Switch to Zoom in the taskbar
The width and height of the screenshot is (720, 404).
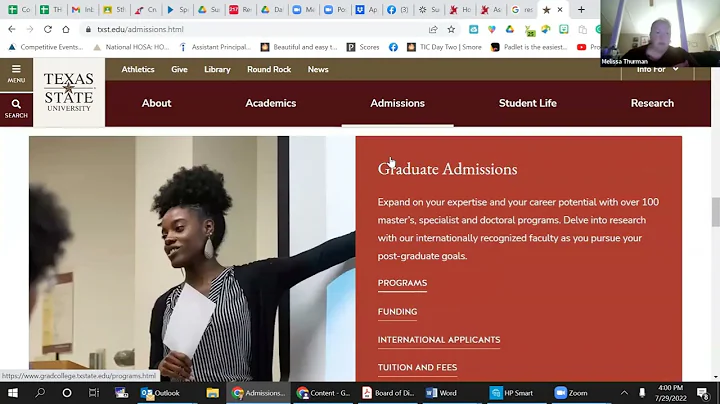571,393
